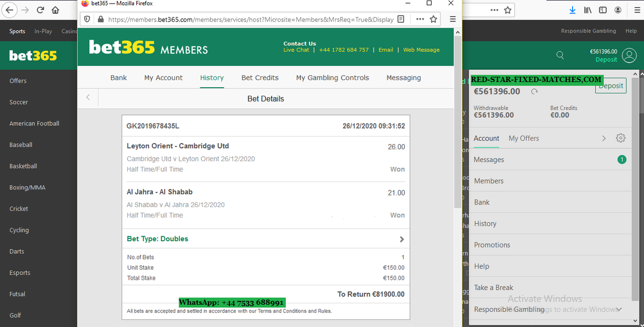Switch to My Offers tab in account panel
The image size is (644, 327).
click(x=524, y=138)
